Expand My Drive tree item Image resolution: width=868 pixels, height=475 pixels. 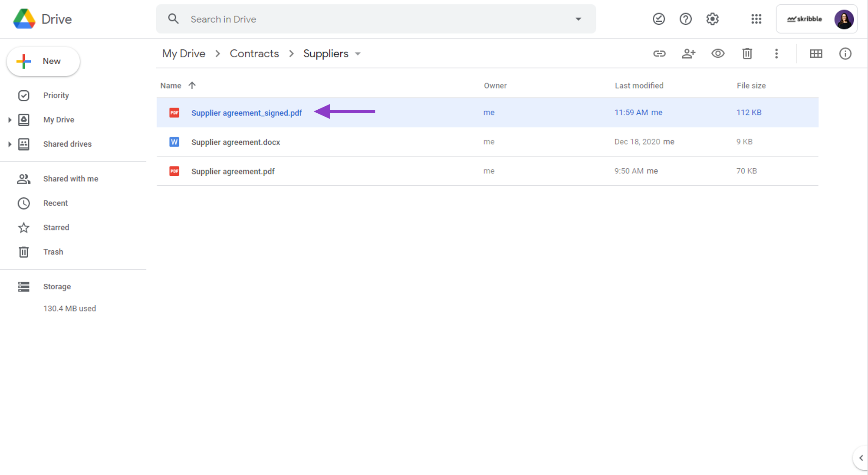tap(10, 119)
